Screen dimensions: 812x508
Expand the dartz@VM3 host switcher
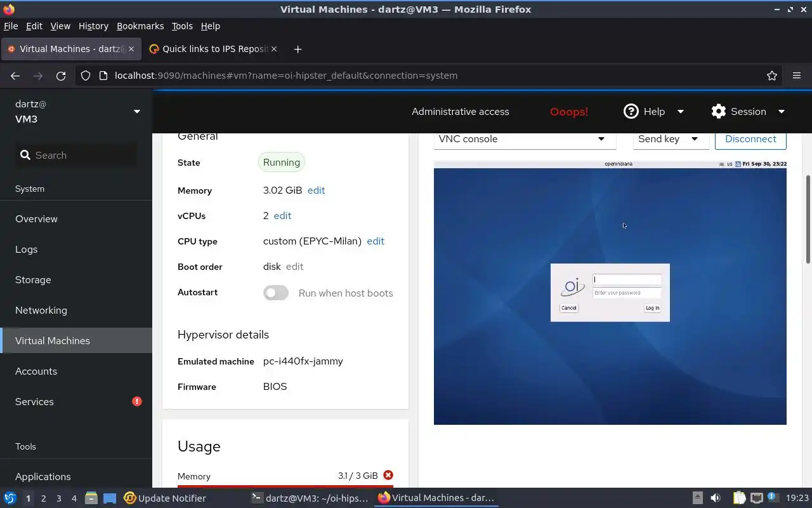[136, 112]
